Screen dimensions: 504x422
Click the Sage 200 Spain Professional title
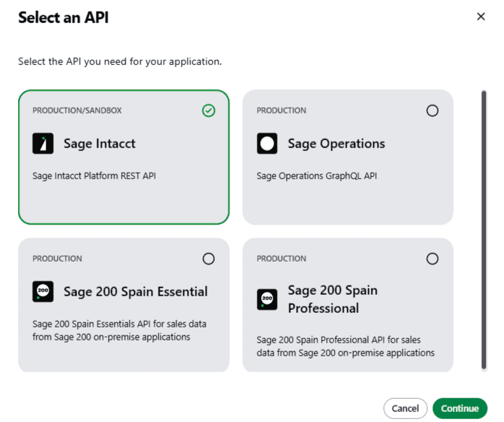pos(332,299)
